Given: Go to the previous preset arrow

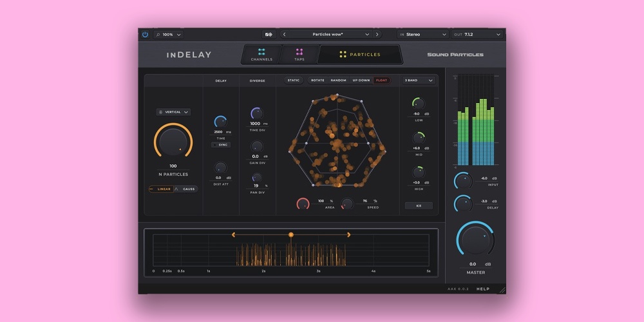Looking at the screenshot, I should click(x=284, y=34).
